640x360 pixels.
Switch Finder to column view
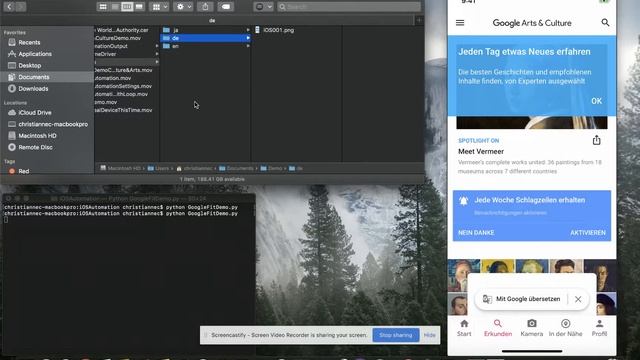[127, 7]
